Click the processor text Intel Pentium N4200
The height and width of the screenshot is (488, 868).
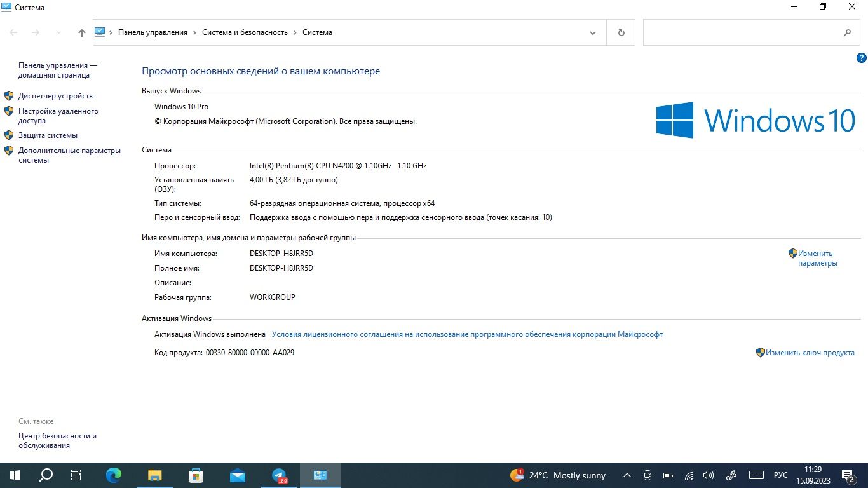click(338, 166)
